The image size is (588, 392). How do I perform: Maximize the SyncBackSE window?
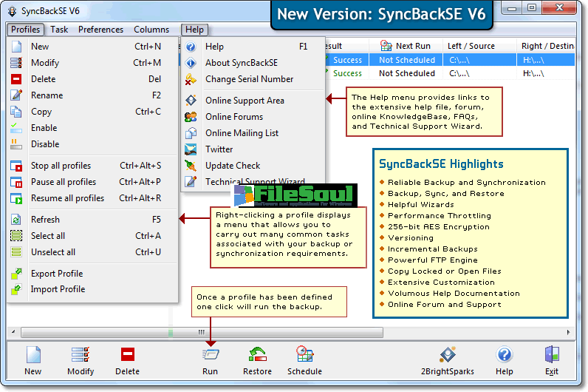click(x=532, y=7)
